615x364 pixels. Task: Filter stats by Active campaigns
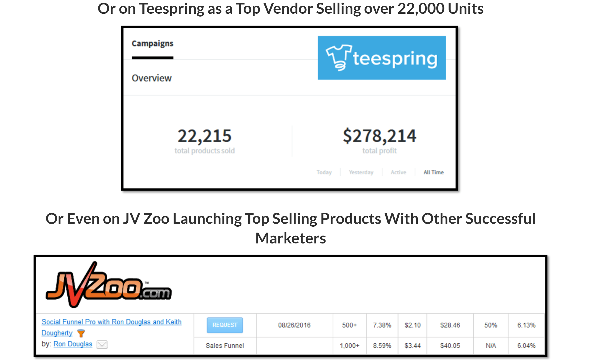coord(398,173)
